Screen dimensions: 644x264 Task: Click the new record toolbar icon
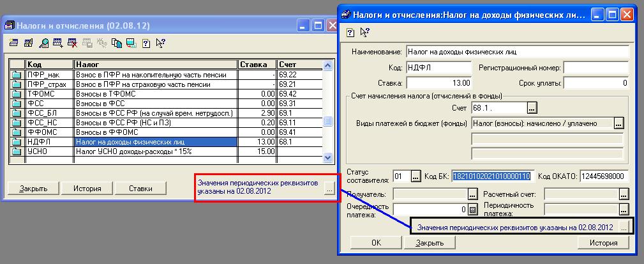pyautogui.click(x=14, y=43)
